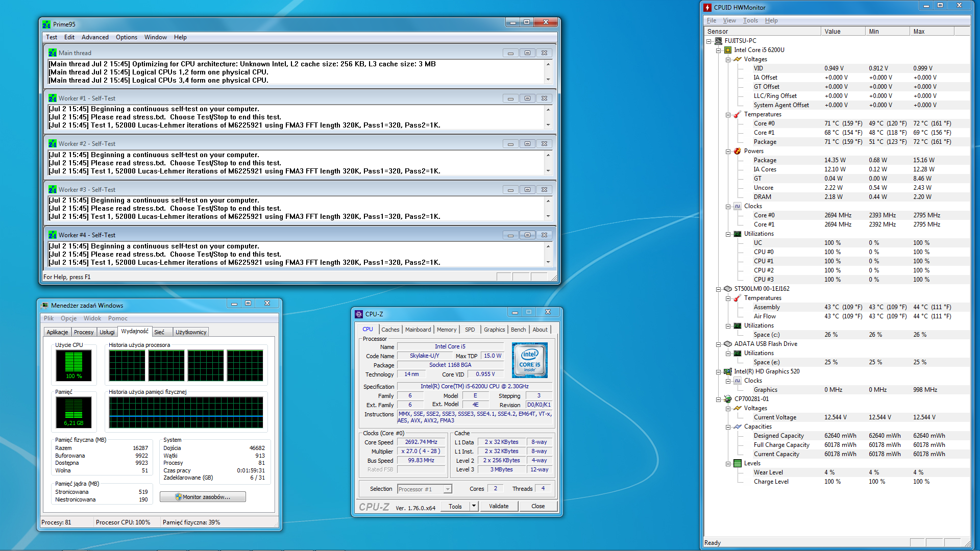Open the Tools menu in HWMonitor
The height and width of the screenshot is (551, 980).
750,20
